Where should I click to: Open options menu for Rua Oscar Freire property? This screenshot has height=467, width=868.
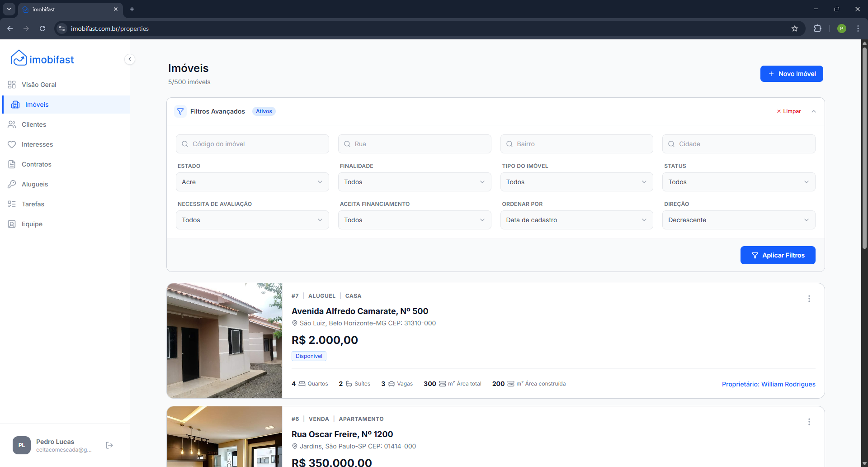809,422
